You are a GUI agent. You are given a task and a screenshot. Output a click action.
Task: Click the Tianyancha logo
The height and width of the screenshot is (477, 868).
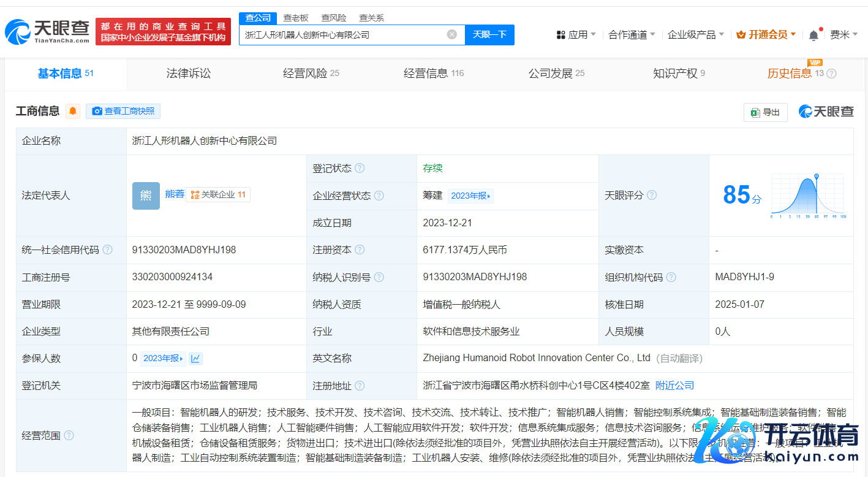tap(47, 31)
